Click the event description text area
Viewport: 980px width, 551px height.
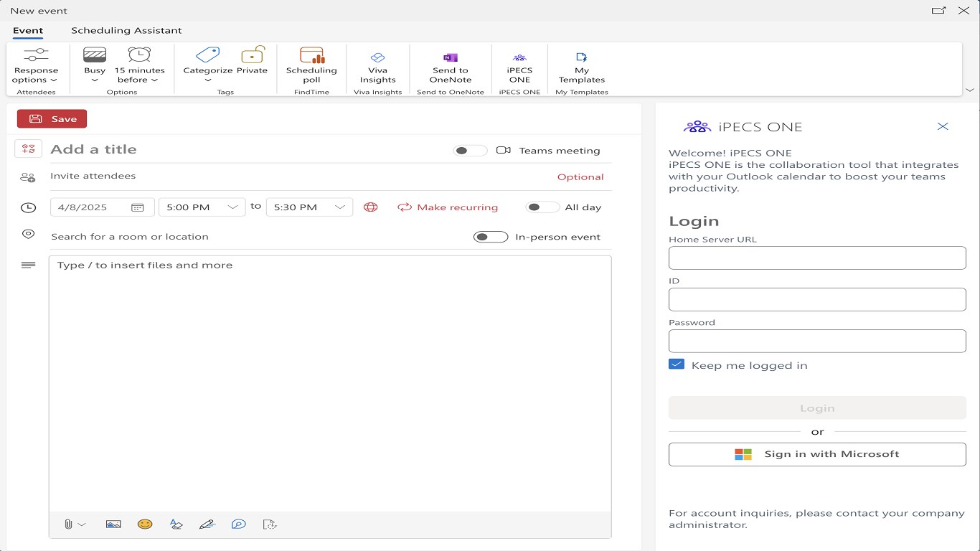click(330, 383)
